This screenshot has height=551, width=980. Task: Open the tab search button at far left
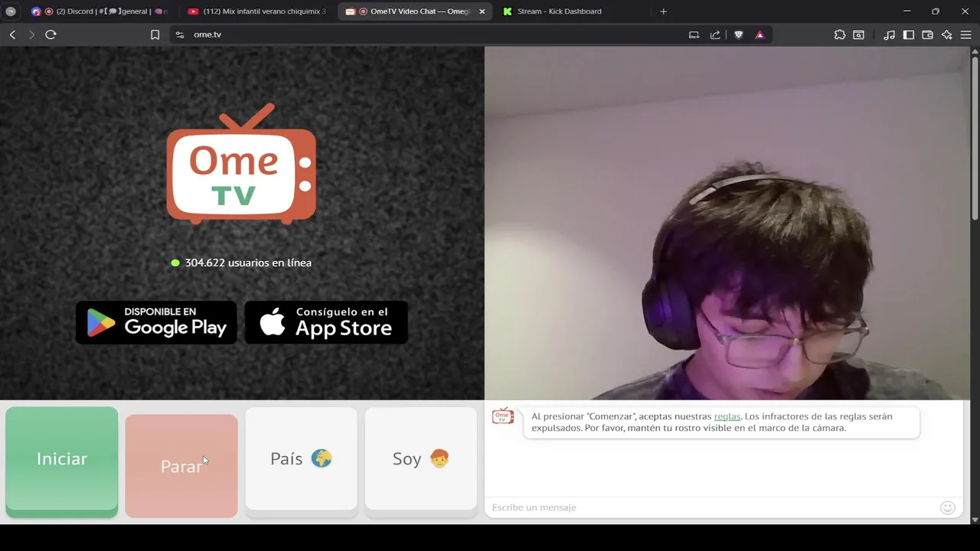[11, 11]
